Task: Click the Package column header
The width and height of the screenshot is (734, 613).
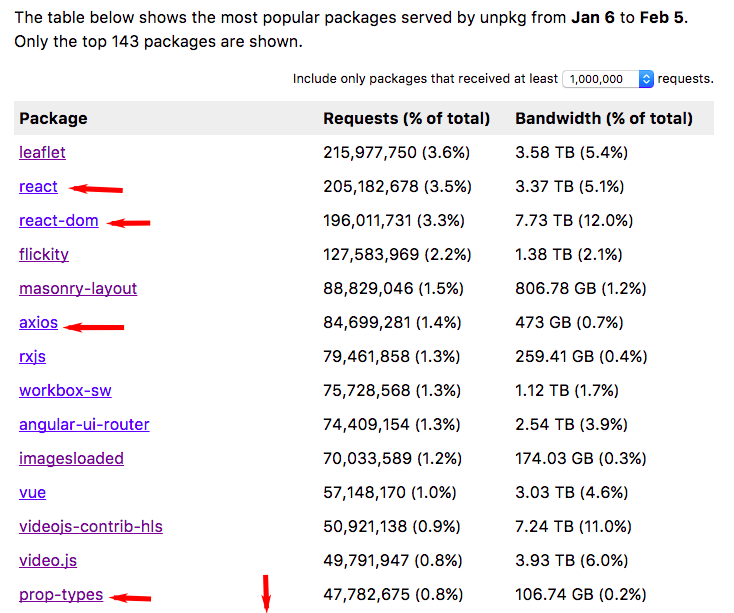Action: (x=53, y=118)
